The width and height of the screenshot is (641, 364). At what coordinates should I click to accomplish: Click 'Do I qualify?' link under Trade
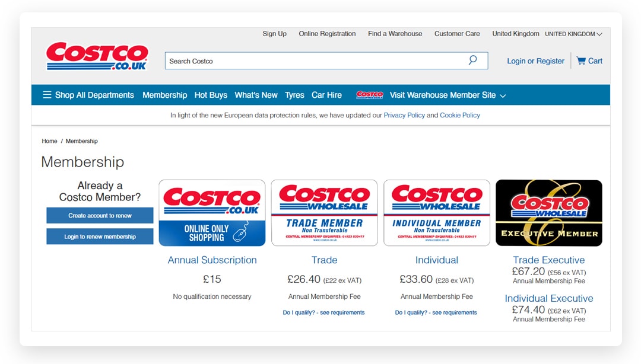tap(323, 312)
